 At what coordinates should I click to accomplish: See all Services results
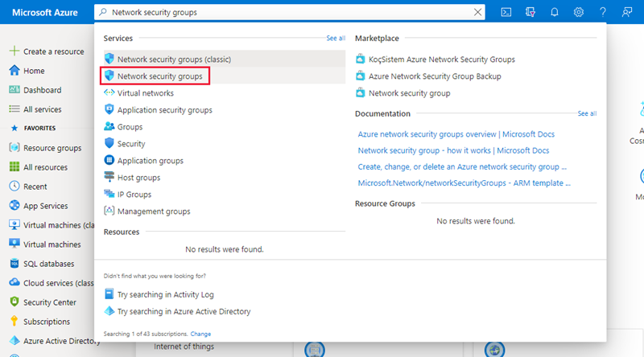[x=336, y=38]
